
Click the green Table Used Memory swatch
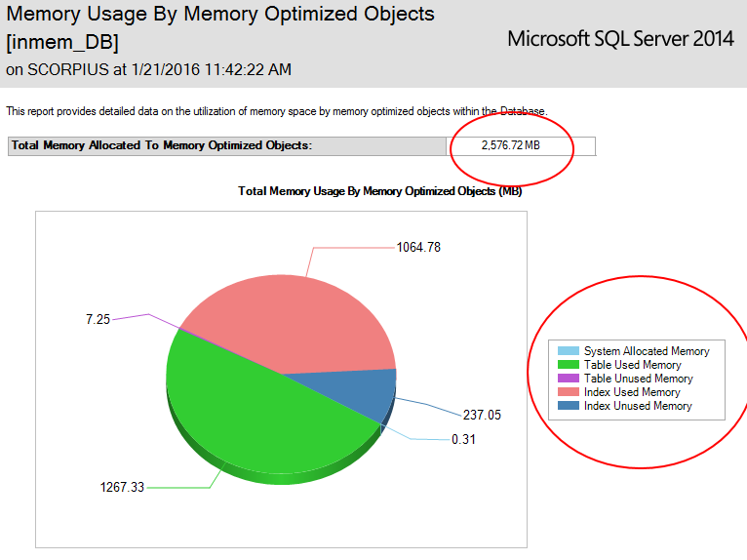[x=569, y=365]
